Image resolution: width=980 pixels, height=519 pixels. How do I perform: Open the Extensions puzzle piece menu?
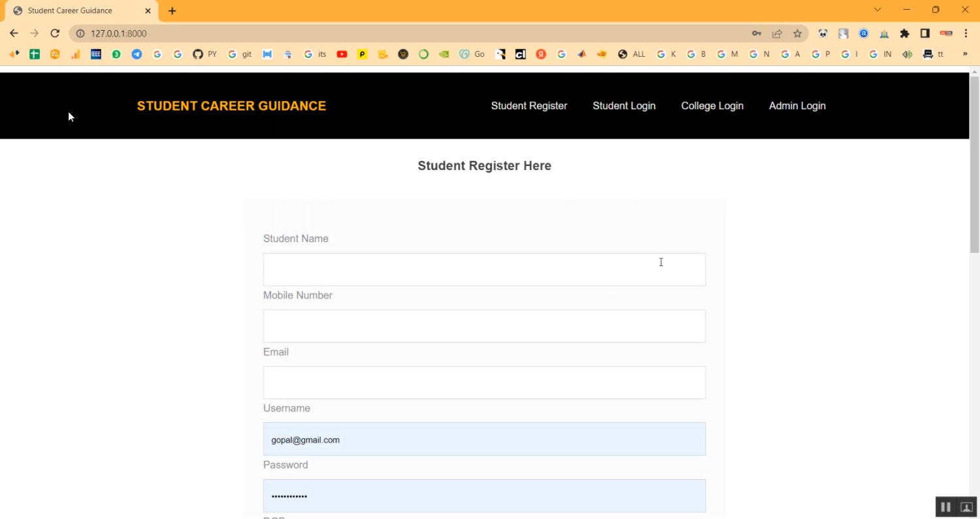[905, 33]
